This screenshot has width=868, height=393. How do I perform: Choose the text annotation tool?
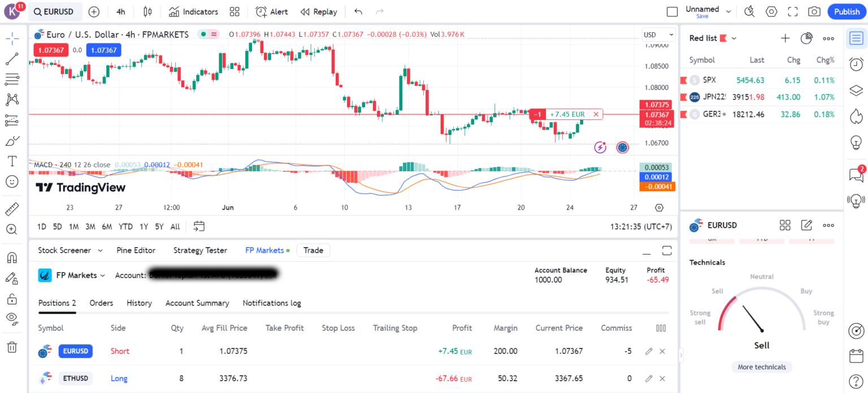(x=12, y=161)
